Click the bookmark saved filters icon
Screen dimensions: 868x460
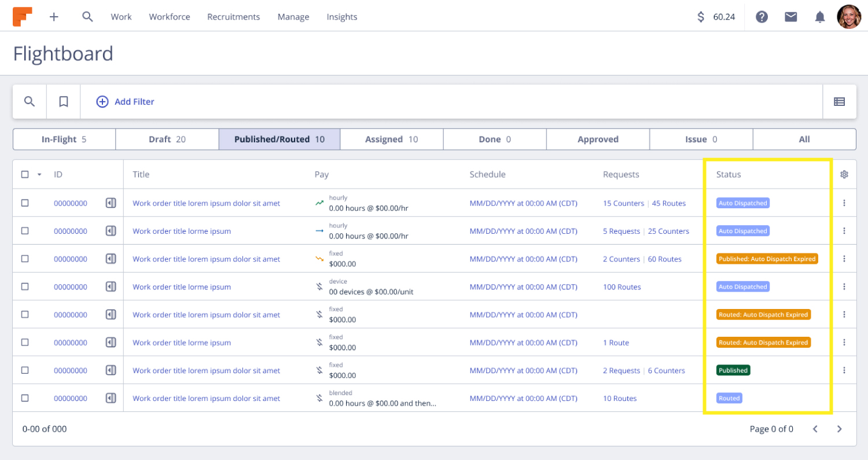[x=64, y=102]
